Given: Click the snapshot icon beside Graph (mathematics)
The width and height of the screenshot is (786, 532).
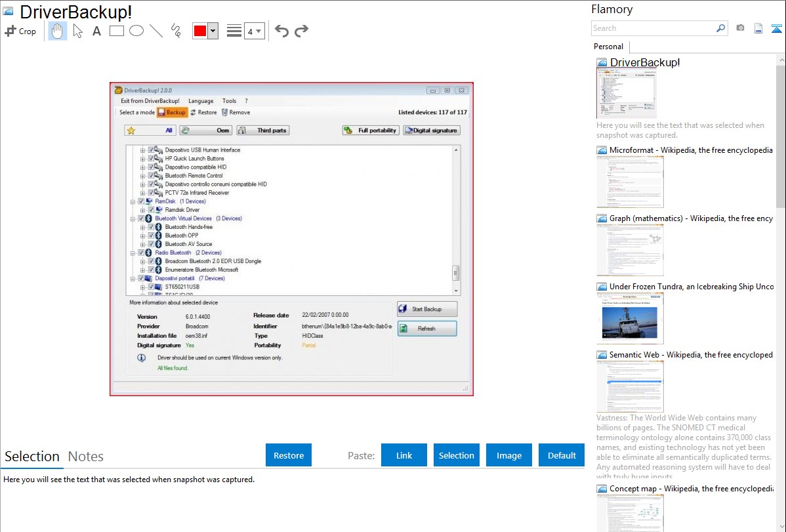Looking at the screenshot, I should click(602, 218).
